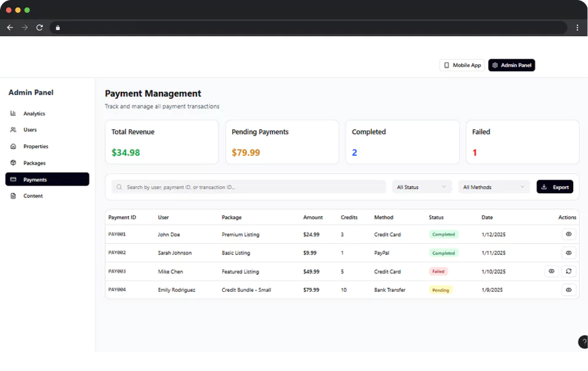
Task: Open the browser three-dot menu
Action: pos(577,28)
